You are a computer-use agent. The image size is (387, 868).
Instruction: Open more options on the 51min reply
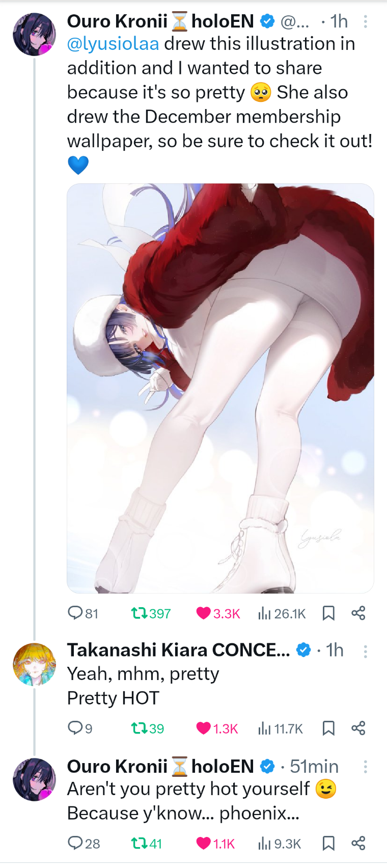(365, 767)
